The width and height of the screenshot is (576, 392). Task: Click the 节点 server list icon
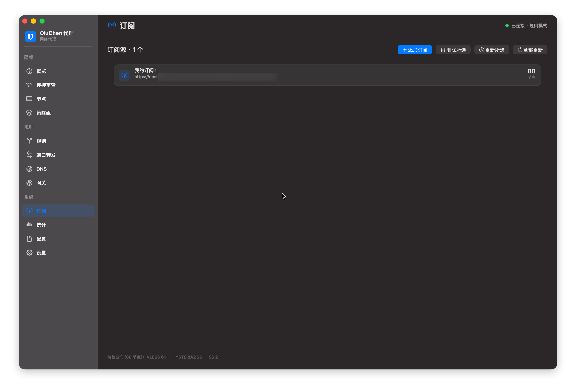(29, 99)
